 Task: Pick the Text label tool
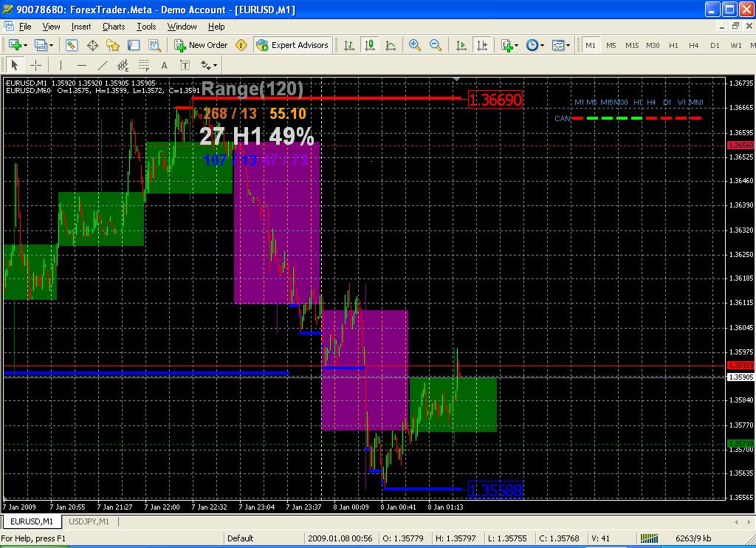[165, 65]
